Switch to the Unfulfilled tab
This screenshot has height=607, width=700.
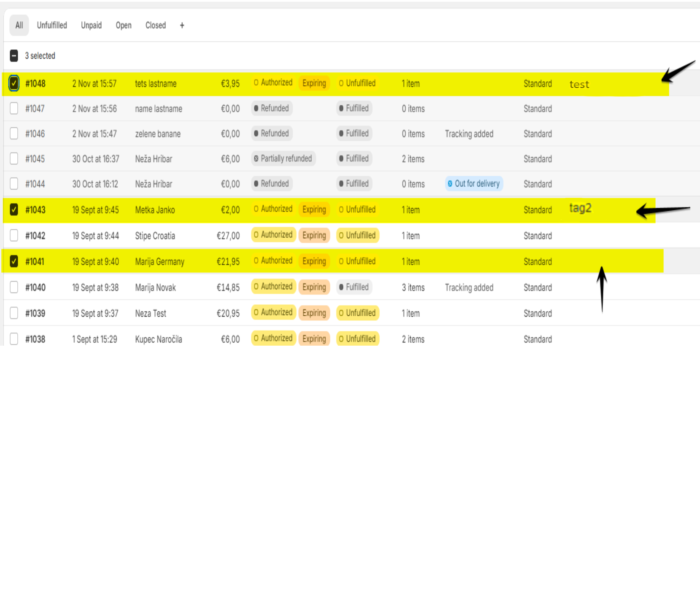pos(52,25)
